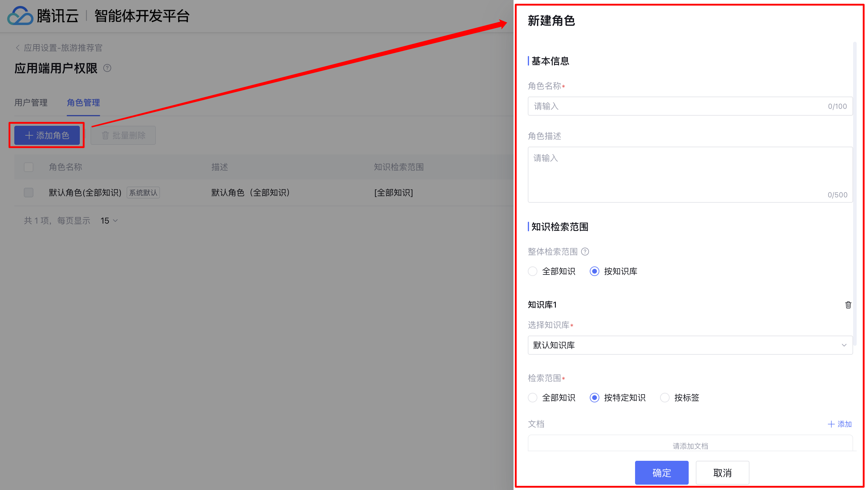This screenshot has height=490, width=868.
Task: Open the 默认知识库 dropdown
Action: [x=690, y=345]
